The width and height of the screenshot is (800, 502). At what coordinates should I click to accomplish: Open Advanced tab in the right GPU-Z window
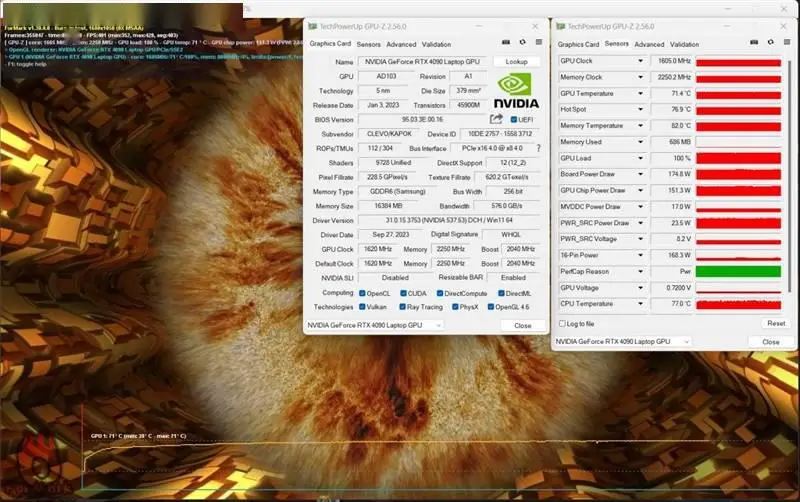(649, 44)
